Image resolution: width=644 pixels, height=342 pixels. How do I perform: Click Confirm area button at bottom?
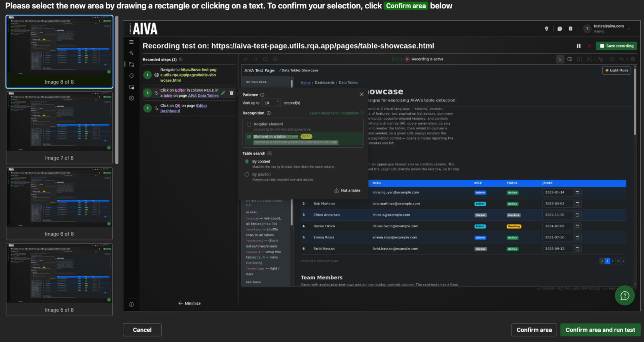534,330
